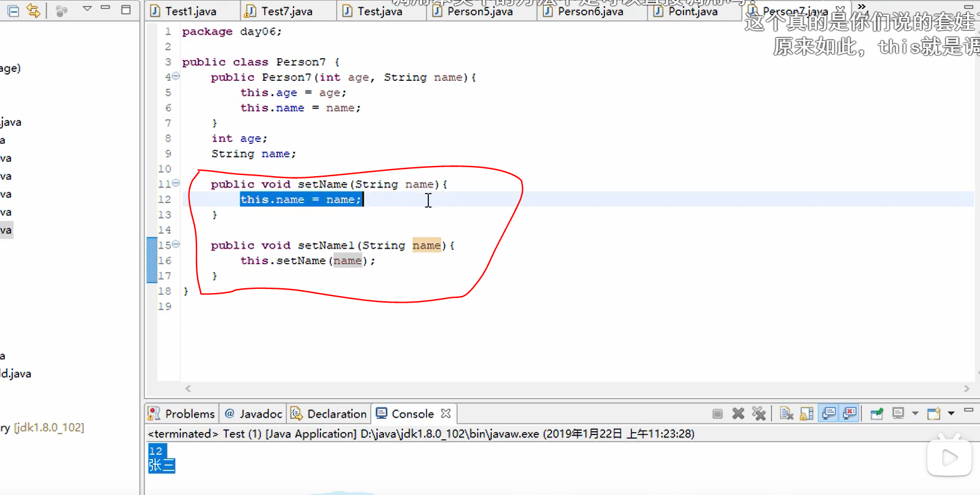Click the editor horizontal scrollbar left arrow
Image resolution: width=980 pixels, height=495 pixels.
point(188,388)
